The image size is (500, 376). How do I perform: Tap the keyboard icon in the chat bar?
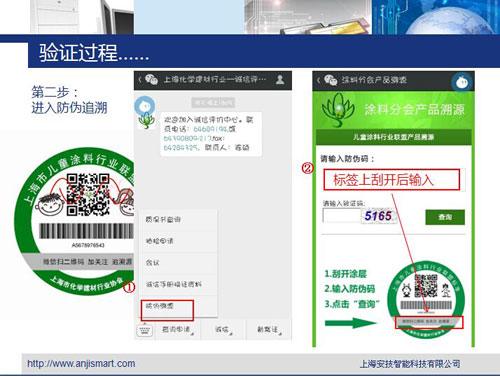tap(145, 330)
